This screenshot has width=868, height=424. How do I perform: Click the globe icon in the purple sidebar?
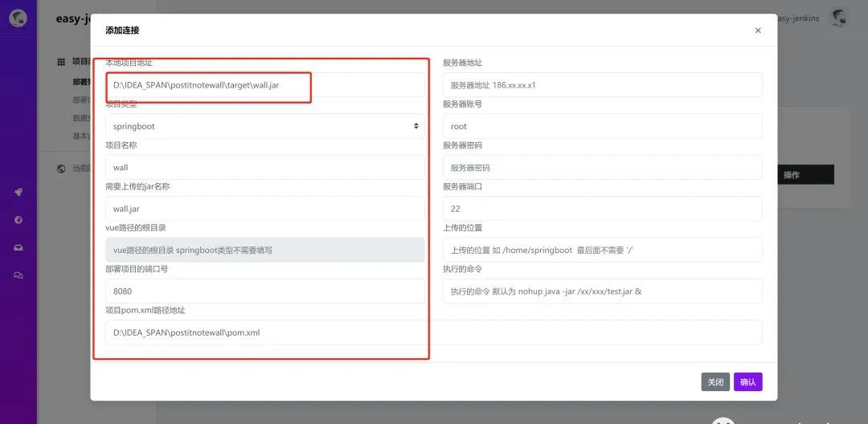click(x=18, y=220)
